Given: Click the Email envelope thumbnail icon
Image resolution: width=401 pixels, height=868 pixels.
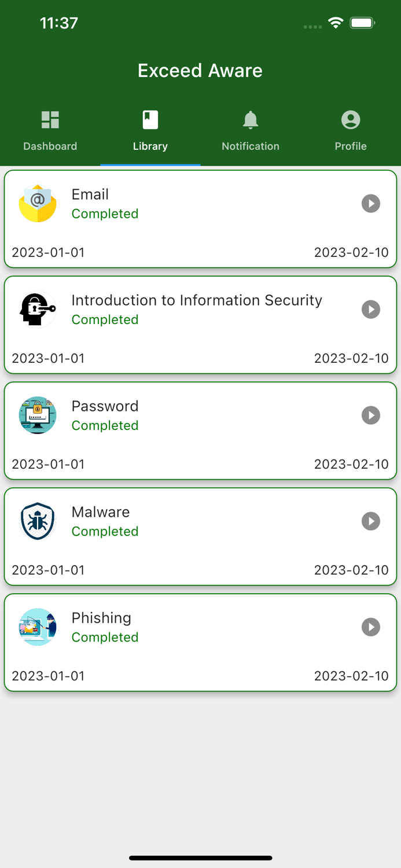Looking at the screenshot, I should pyautogui.click(x=37, y=203).
